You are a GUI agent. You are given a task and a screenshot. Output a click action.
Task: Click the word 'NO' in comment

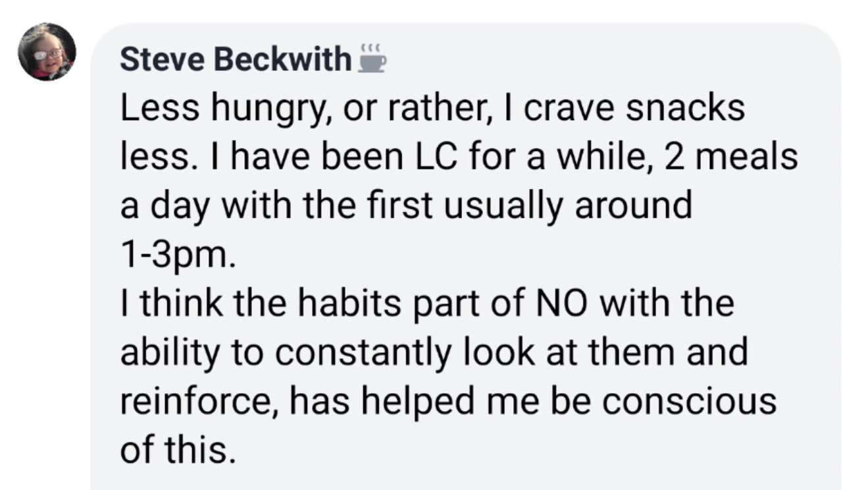[x=559, y=304]
